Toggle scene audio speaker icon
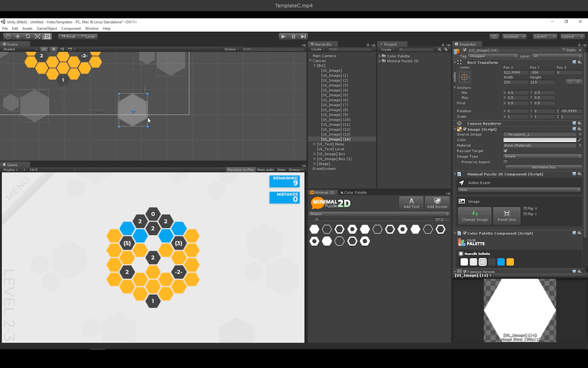 pyautogui.click(x=62, y=49)
